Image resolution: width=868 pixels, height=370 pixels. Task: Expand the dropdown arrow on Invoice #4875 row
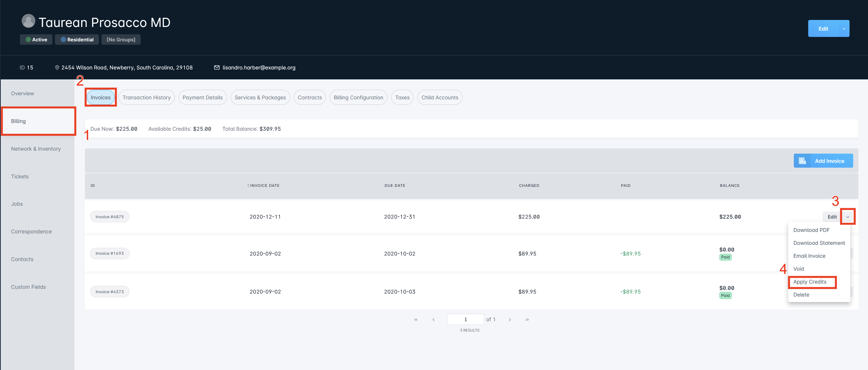[848, 217]
